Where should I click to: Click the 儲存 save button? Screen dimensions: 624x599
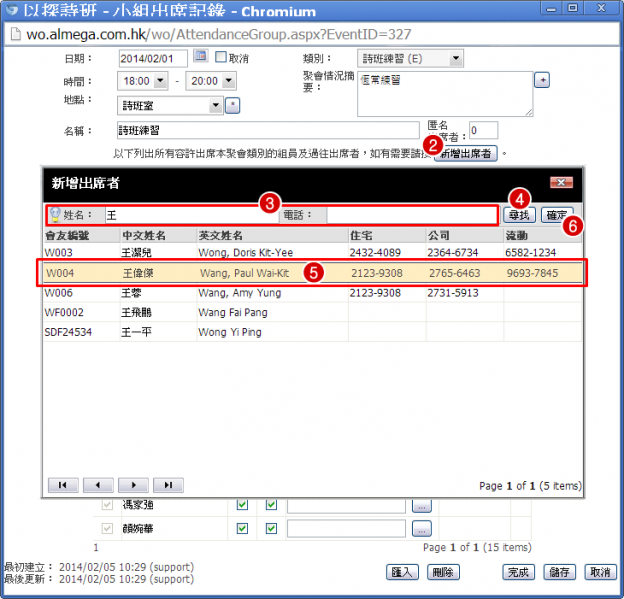tap(559, 572)
